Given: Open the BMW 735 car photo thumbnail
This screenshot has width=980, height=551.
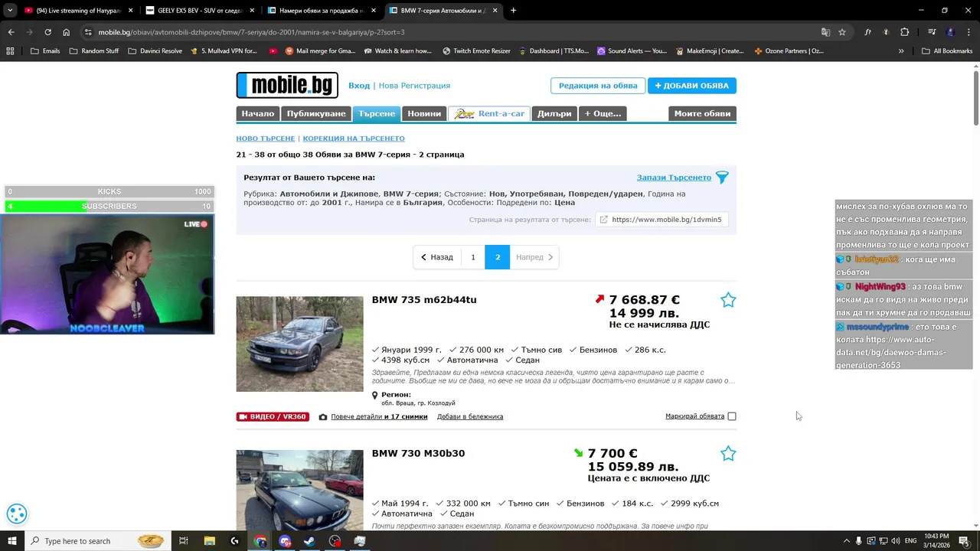Looking at the screenshot, I should [299, 344].
